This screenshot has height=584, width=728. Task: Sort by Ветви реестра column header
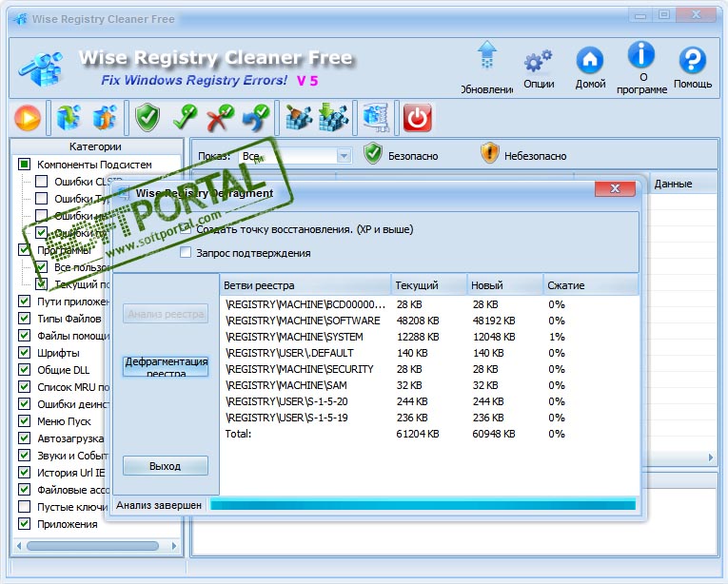(305, 285)
